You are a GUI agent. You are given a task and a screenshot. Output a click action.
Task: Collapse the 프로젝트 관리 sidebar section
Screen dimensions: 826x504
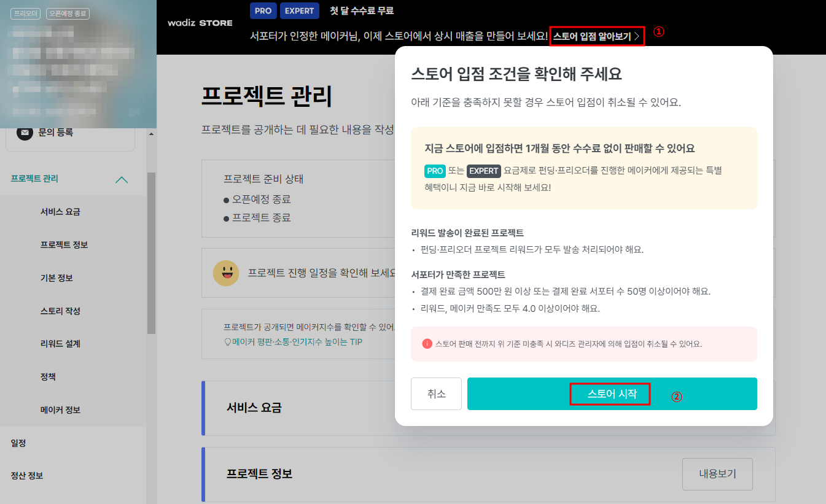coord(122,179)
